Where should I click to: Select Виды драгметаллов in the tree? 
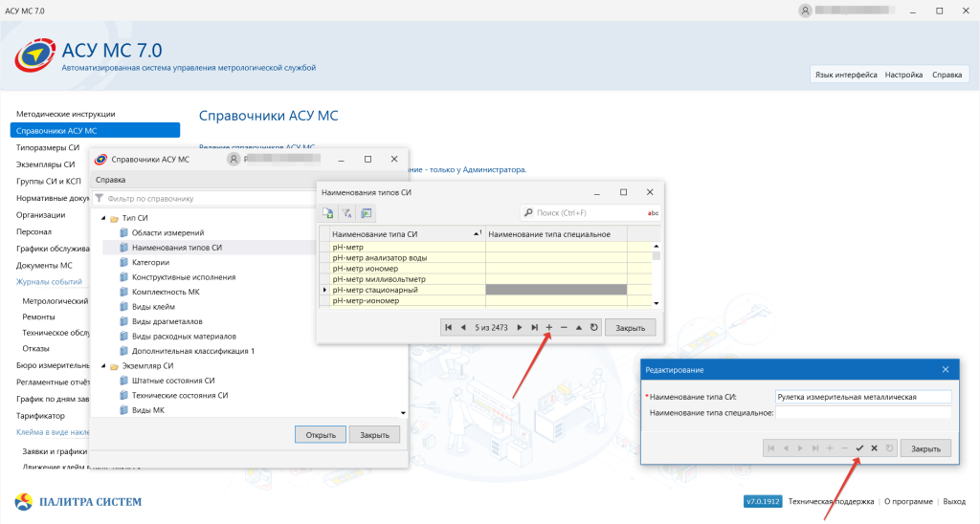tap(167, 321)
